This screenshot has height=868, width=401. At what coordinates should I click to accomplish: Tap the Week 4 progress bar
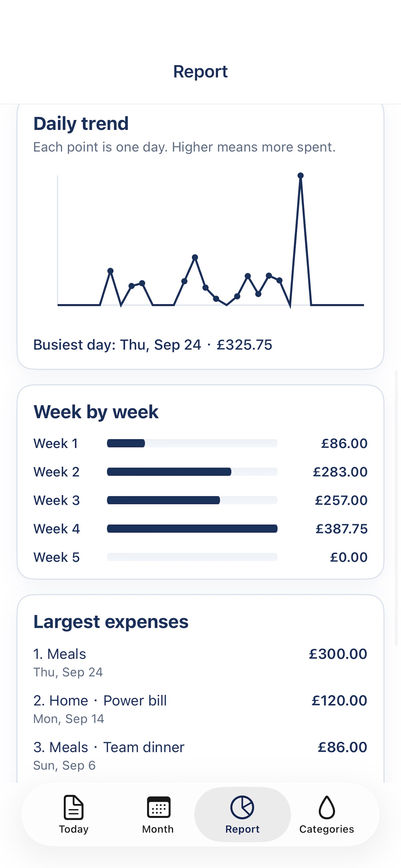tap(192, 529)
